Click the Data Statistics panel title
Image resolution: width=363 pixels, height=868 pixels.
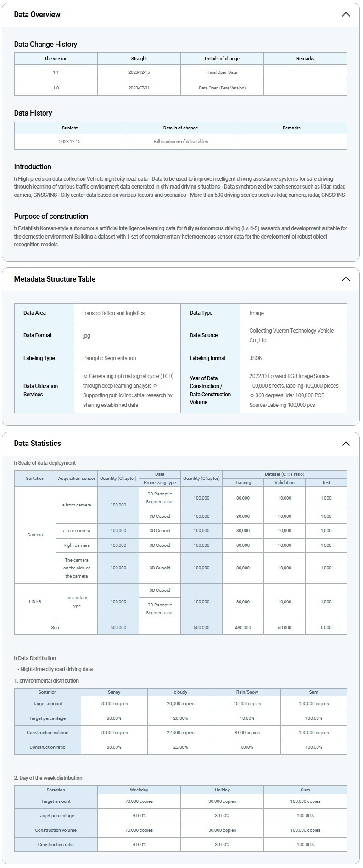point(37,443)
